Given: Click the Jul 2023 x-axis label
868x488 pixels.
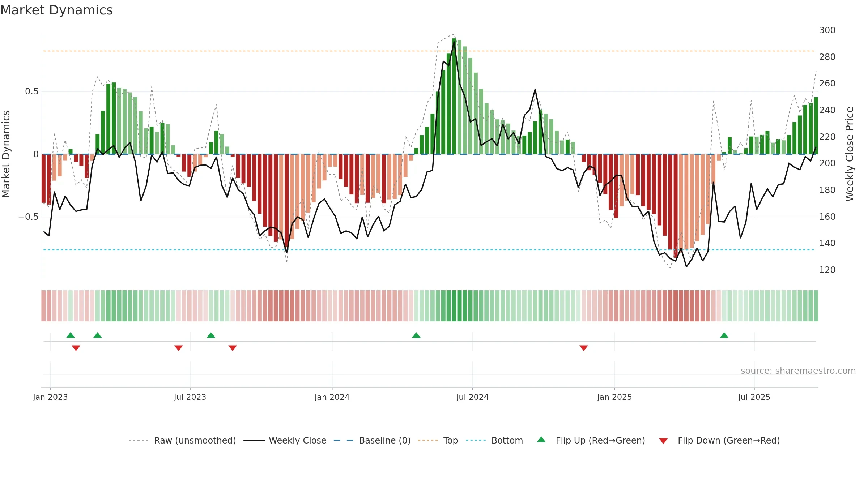Looking at the screenshot, I should (x=190, y=397).
